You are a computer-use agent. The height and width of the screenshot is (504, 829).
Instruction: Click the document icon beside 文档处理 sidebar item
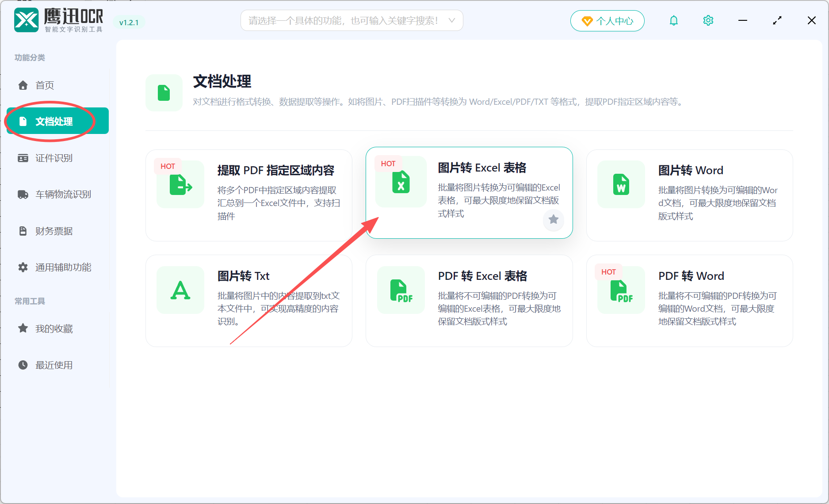tap(23, 122)
